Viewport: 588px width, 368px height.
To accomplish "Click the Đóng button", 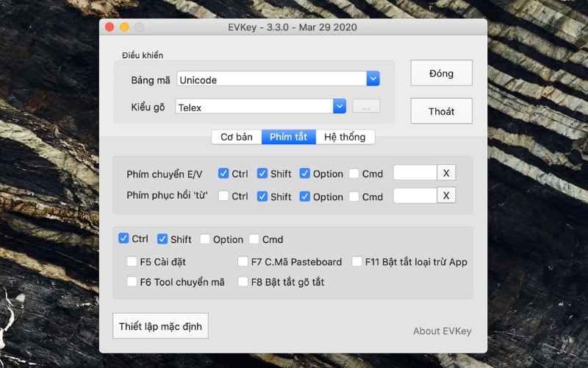I will (442, 73).
